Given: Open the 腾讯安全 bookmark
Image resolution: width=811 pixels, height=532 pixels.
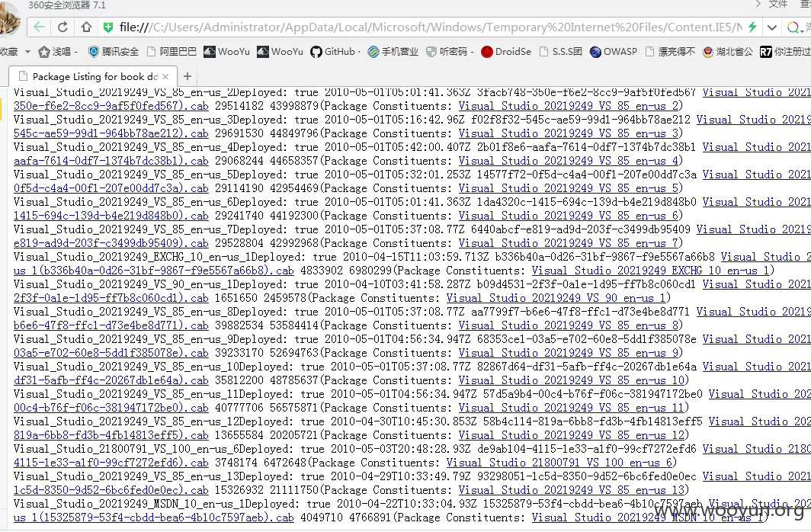Looking at the screenshot, I should (x=114, y=52).
